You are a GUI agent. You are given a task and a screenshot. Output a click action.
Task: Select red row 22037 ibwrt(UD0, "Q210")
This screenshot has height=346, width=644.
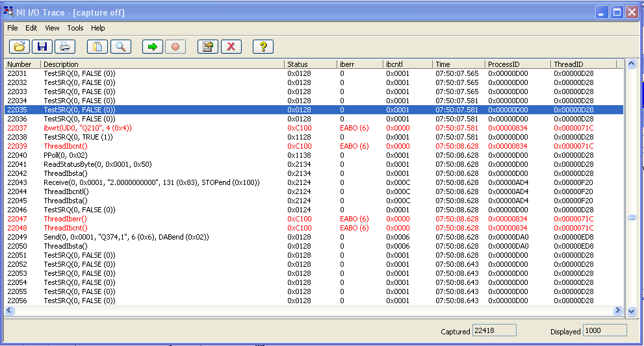click(x=314, y=128)
